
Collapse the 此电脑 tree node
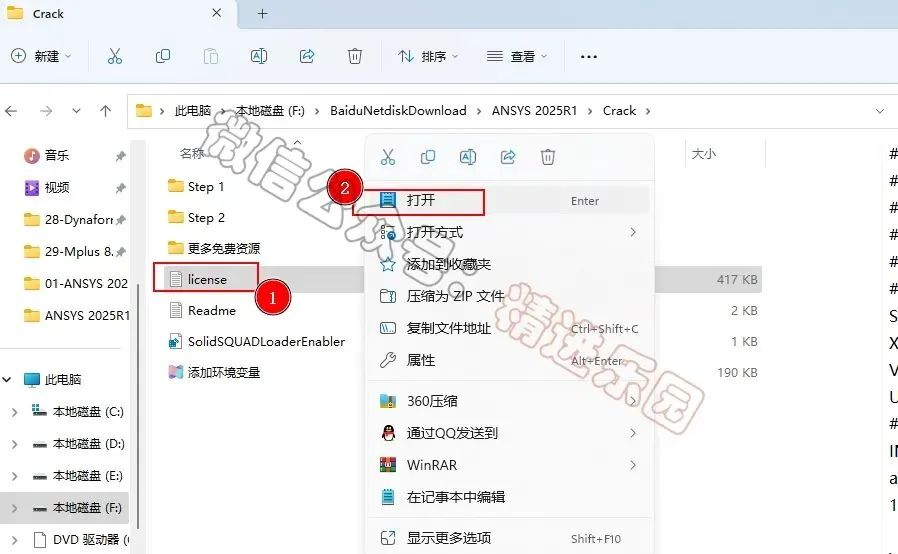click(x=7, y=379)
